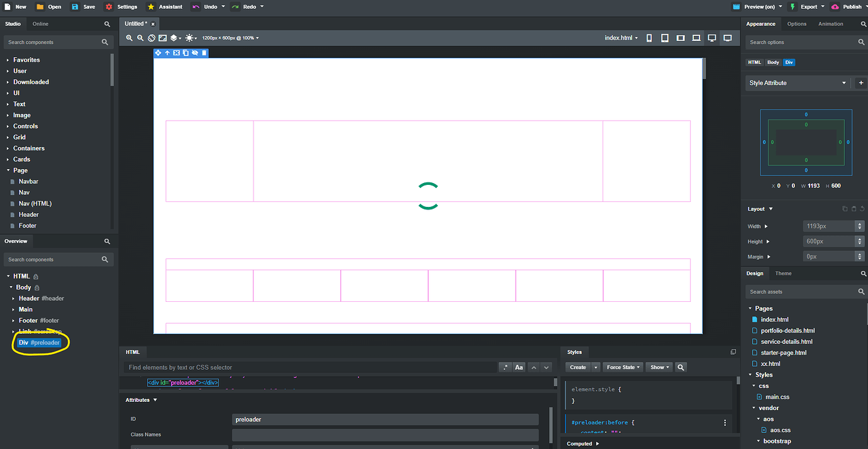Click the Publish button
This screenshot has width=868, height=449.
pyautogui.click(x=847, y=7)
